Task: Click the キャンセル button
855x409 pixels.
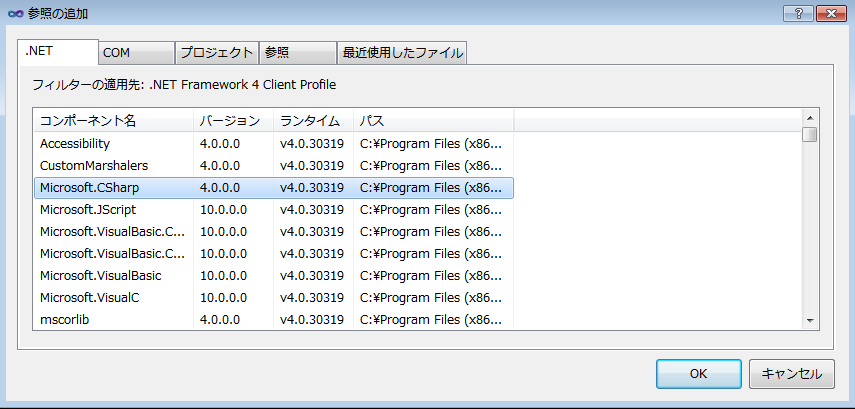Action: click(x=792, y=374)
